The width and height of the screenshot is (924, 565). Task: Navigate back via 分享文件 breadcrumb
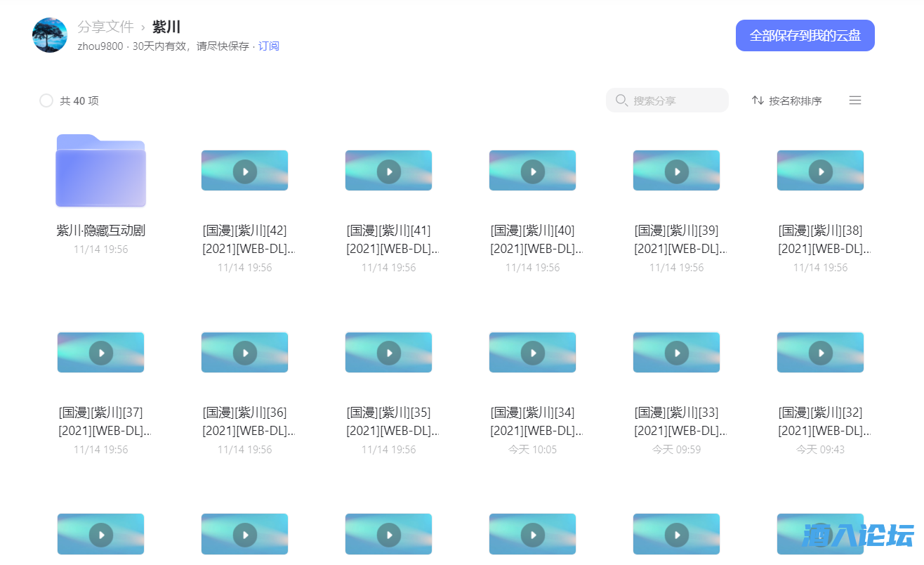105,27
